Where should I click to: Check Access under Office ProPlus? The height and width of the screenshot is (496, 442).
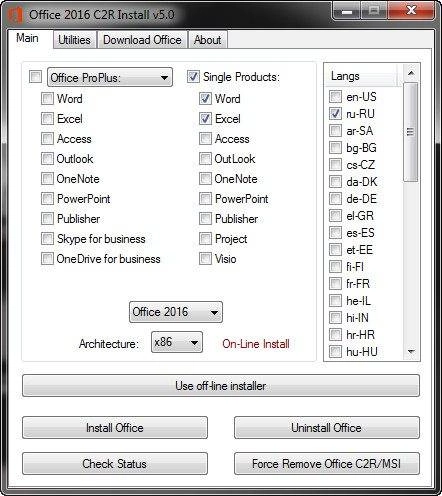pos(47,139)
